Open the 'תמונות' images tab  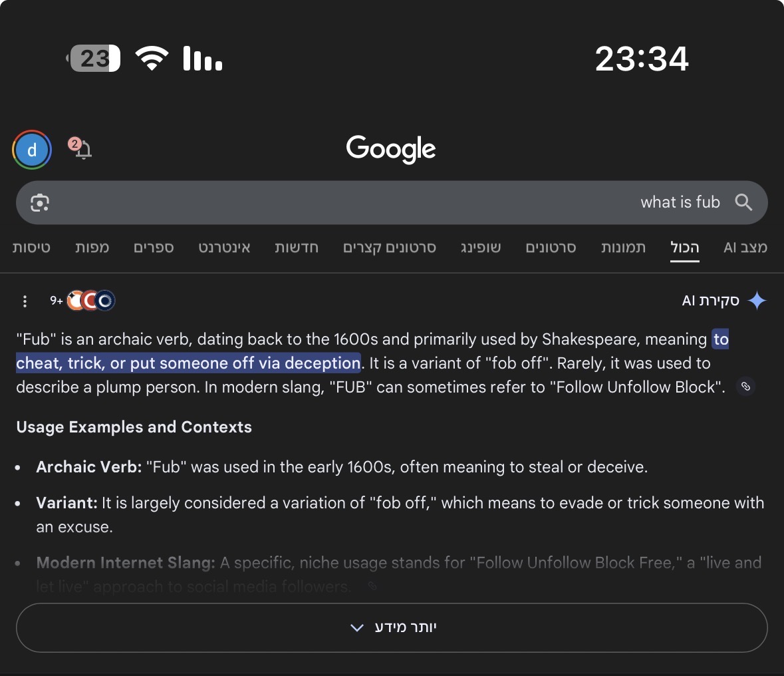(623, 248)
